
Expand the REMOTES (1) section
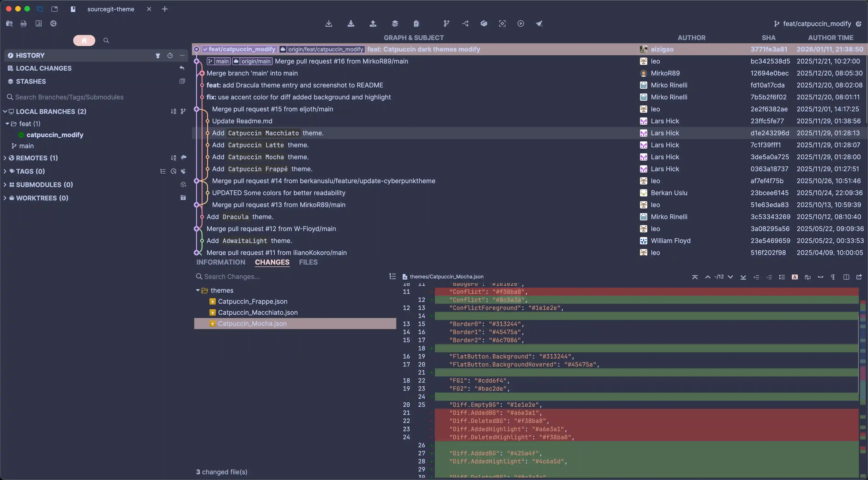coord(5,158)
